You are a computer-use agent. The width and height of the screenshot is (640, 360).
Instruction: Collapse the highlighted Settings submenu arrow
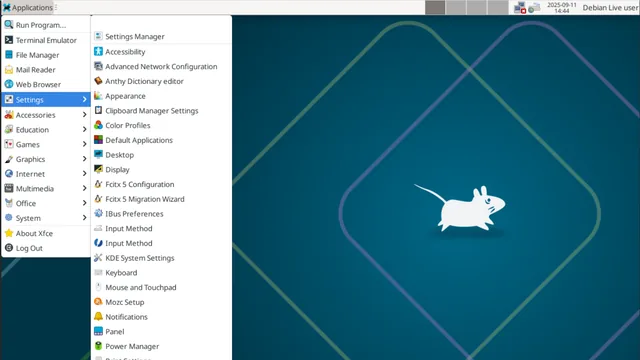pyautogui.click(x=84, y=100)
